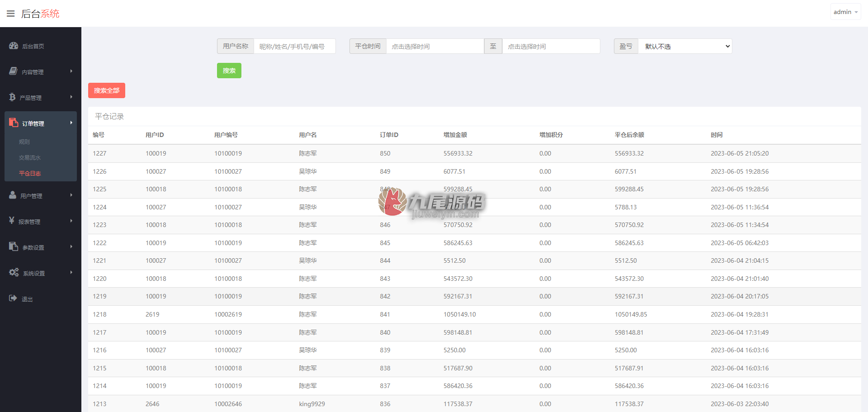This screenshot has width=868, height=412.
Task: Open 后台首页 dashboard icon
Action: click(14, 46)
